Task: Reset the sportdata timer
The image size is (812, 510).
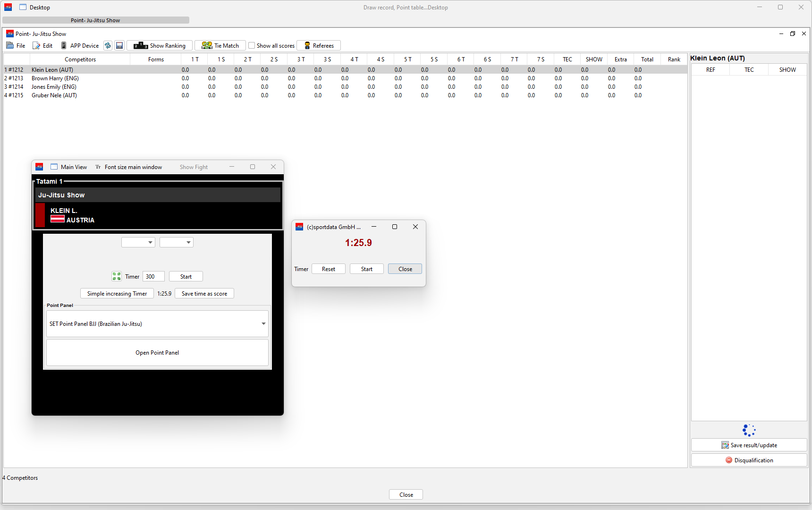Action: tap(329, 269)
